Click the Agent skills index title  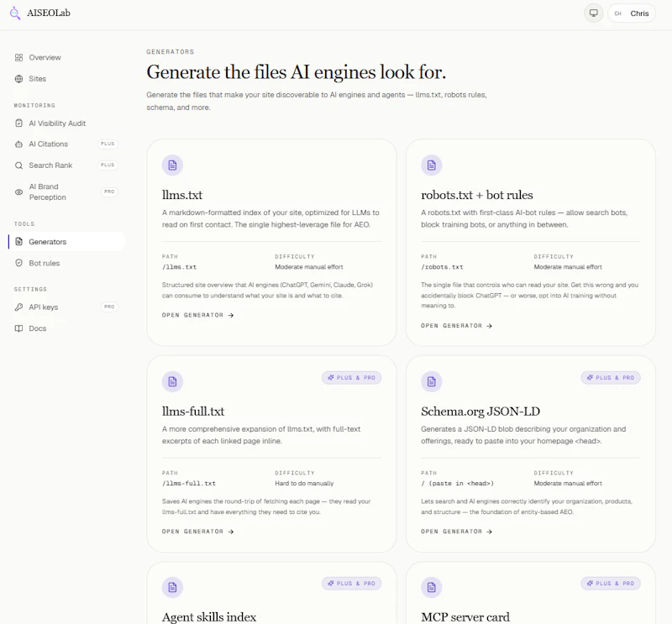[209, 616]
